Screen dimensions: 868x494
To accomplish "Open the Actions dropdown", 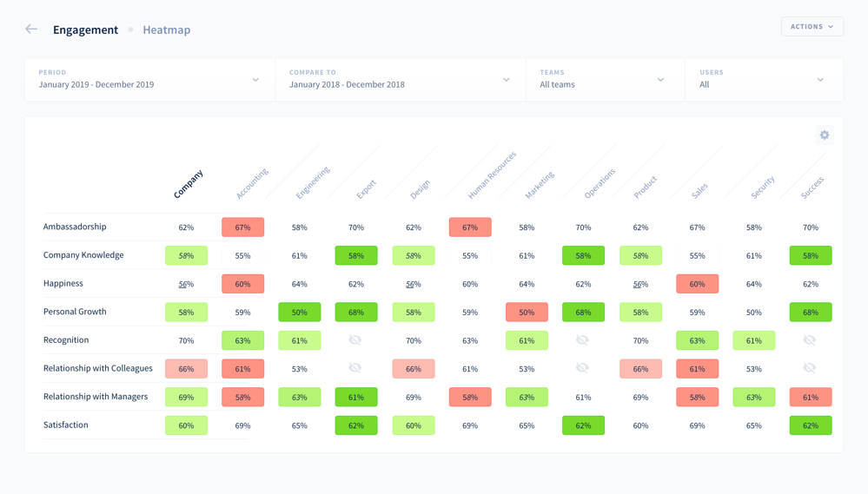I will [812, 27].
